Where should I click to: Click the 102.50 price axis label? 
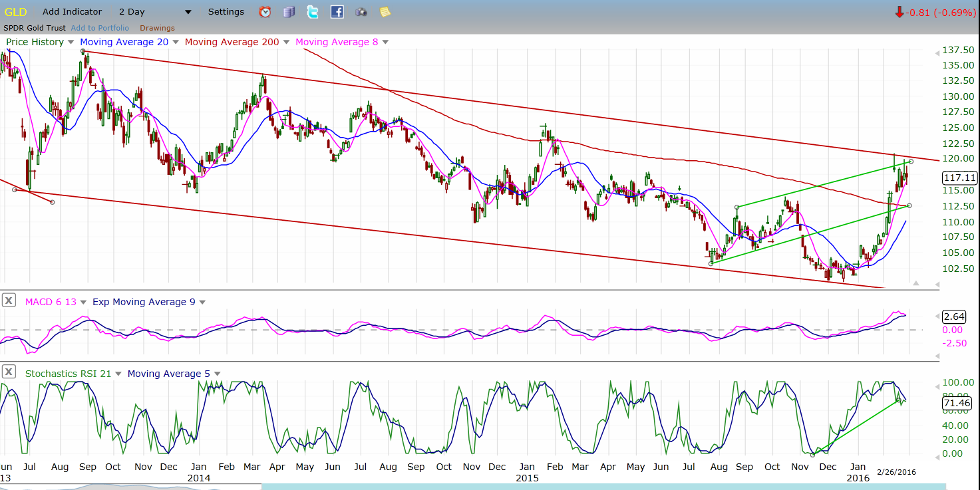959,268
